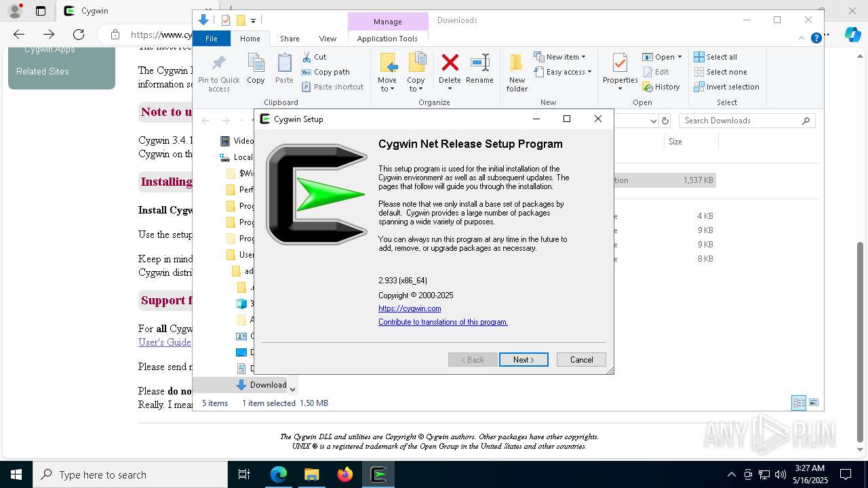
Task: Switch to the Home ribbon tab
Action: click(250, 39)
